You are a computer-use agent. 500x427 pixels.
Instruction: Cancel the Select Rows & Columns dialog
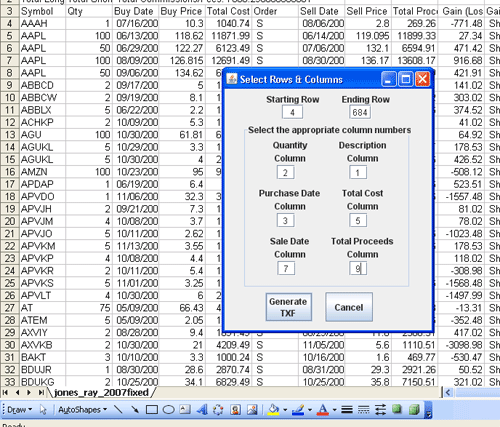(349, 307)
